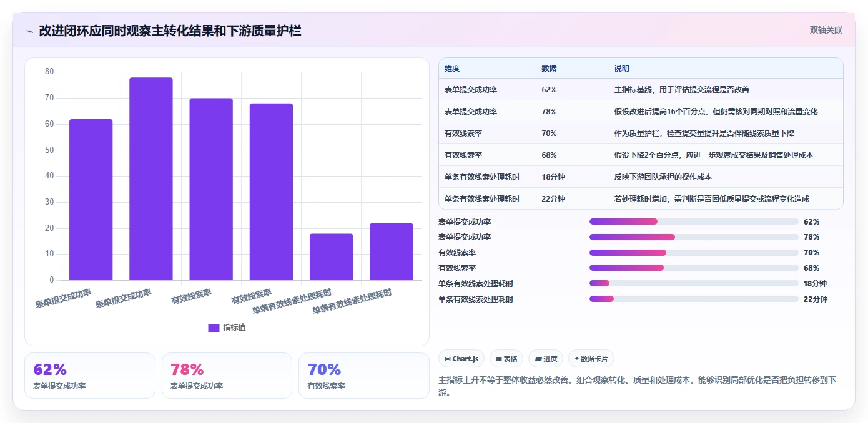This screenshot has width=868, height=423.
Task: Select the 表格 tag
Action: pyautogui.click(x=506, y=359)
